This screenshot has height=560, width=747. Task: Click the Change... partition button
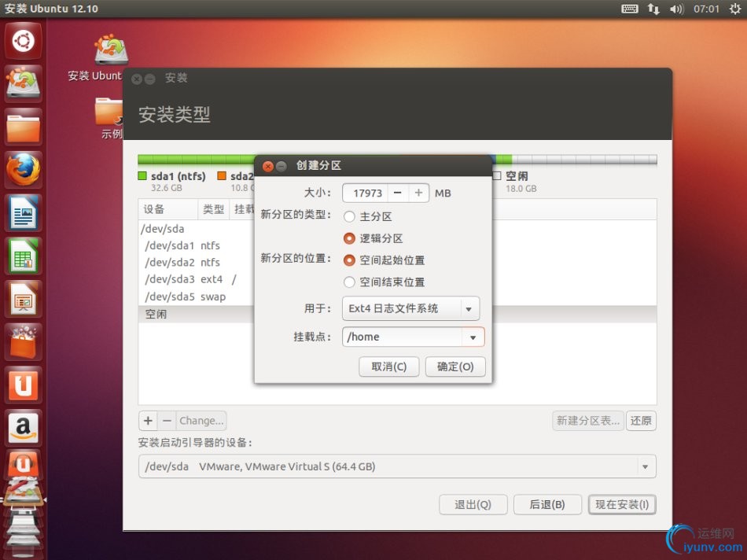201,421
